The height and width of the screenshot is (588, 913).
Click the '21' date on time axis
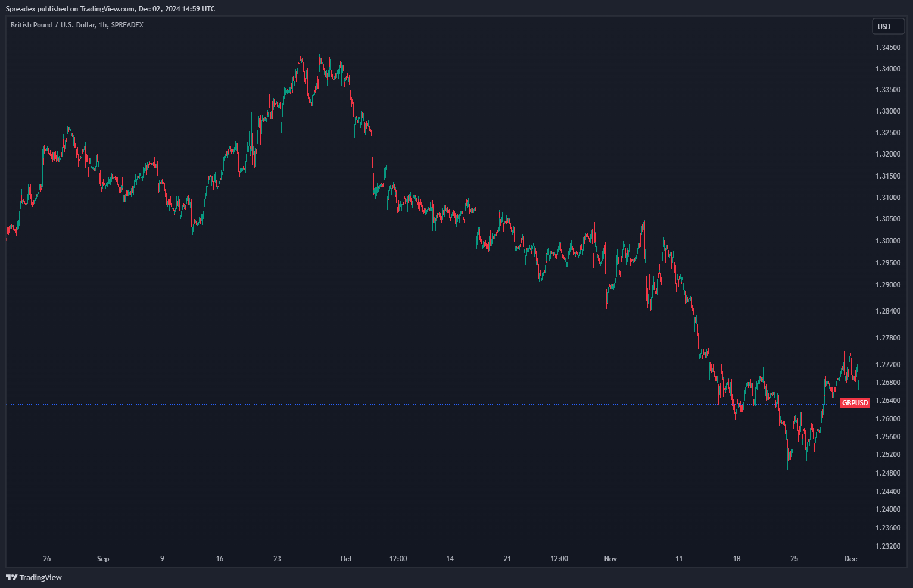point(507,559)
